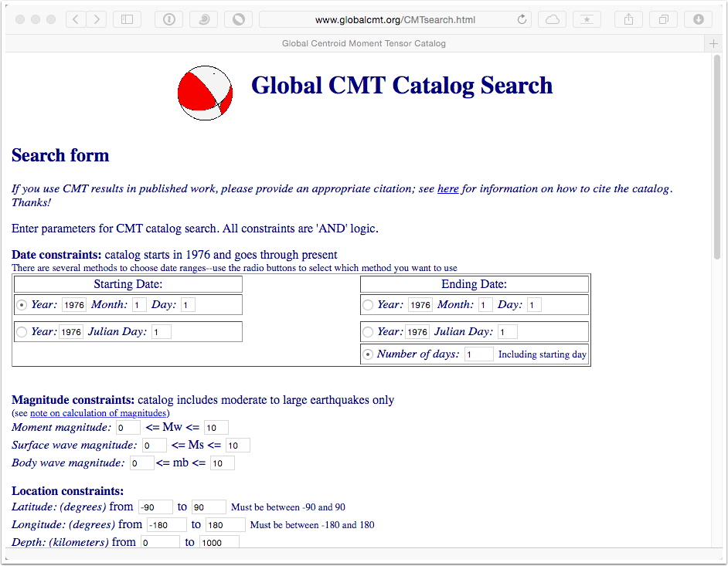Click the red beach ball logo

206,93
